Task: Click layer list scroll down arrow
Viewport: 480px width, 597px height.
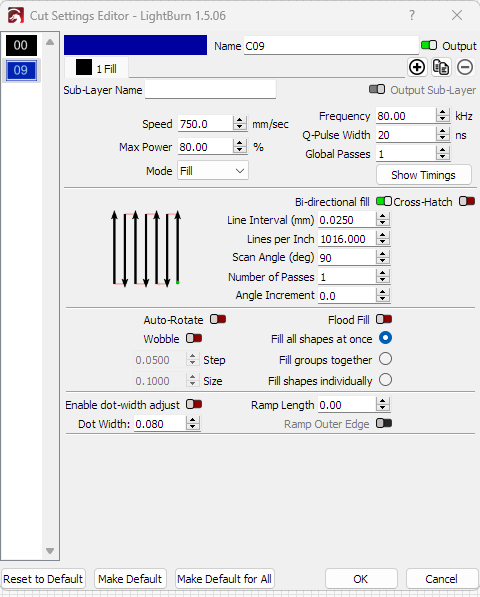Action: pos(50,551)
